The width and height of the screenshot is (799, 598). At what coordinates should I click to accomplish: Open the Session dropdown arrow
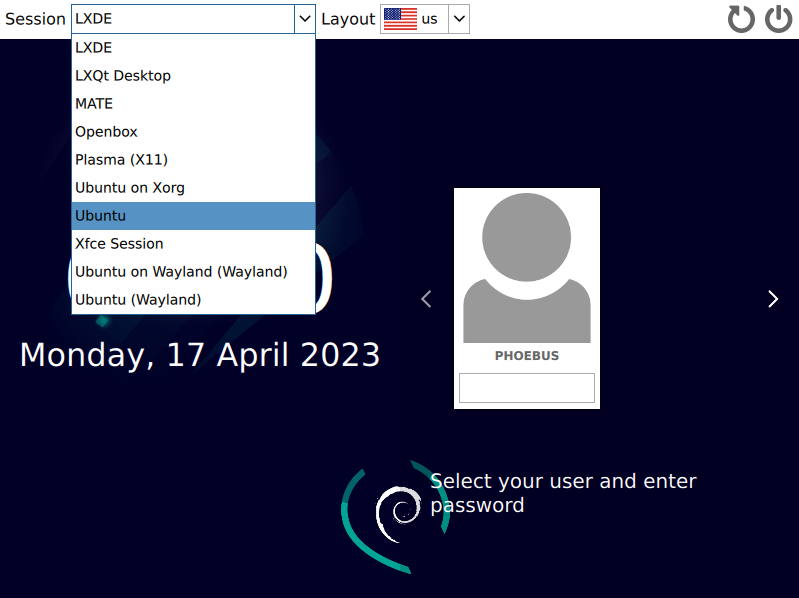pyautogui.click(x=305, y=19)
